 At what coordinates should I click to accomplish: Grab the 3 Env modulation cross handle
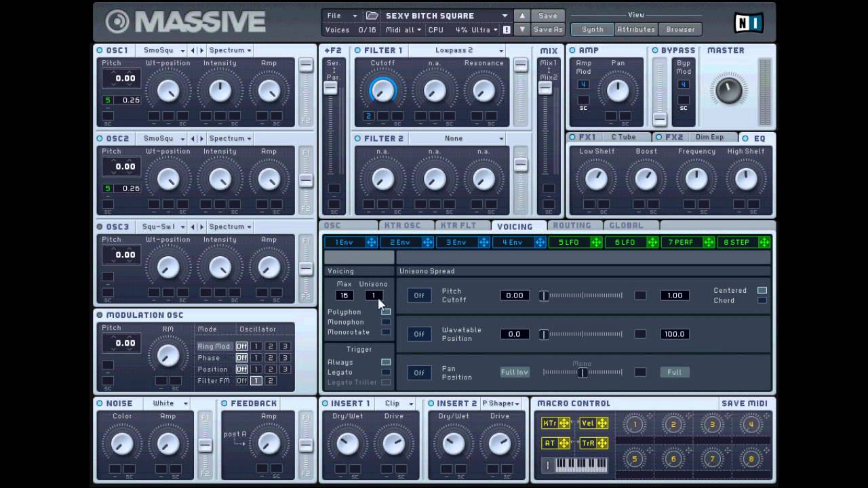[484, 243]
